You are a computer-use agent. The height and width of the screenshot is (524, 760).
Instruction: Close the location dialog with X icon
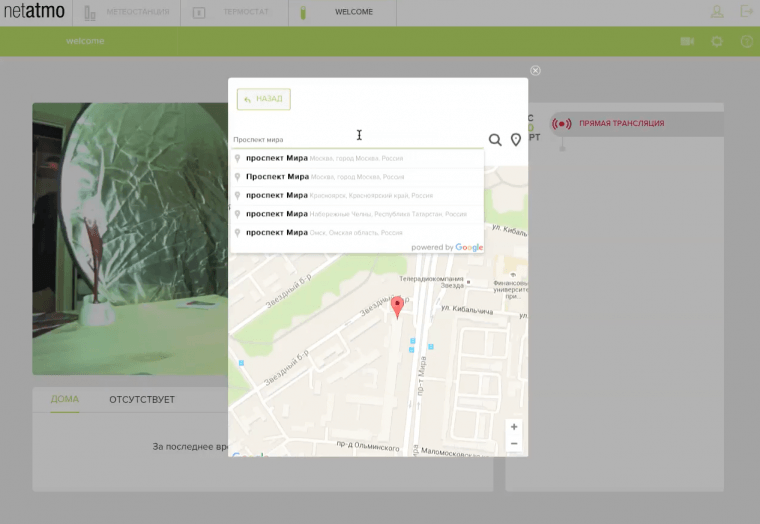(535, 70)
